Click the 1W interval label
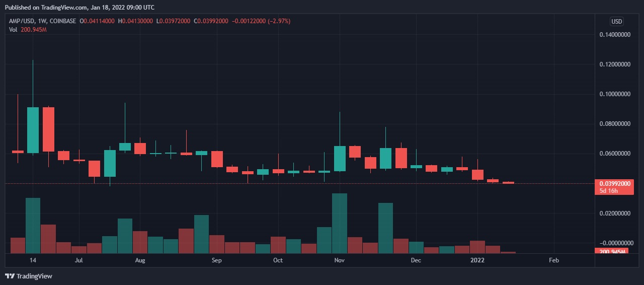644x285 pixels. click(x=43, y=21)
